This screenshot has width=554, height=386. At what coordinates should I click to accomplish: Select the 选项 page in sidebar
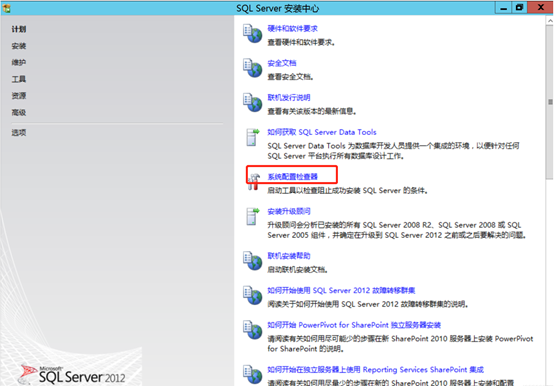[x=19, y=133]
